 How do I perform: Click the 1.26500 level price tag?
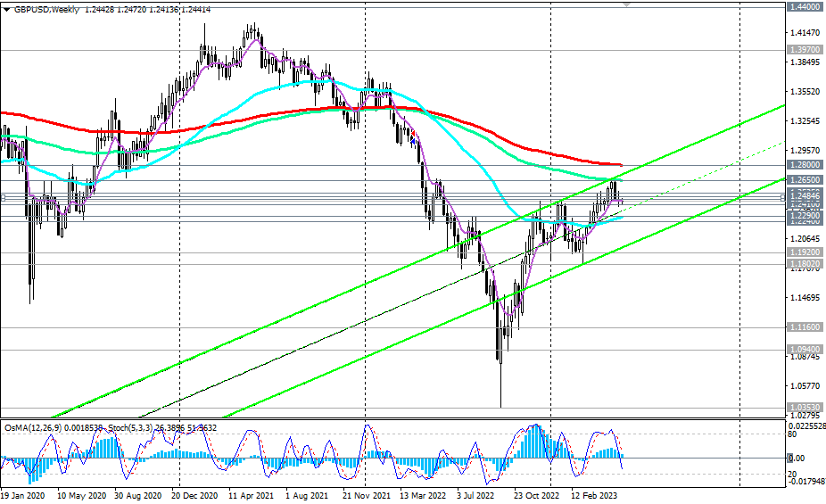[805, 179]
